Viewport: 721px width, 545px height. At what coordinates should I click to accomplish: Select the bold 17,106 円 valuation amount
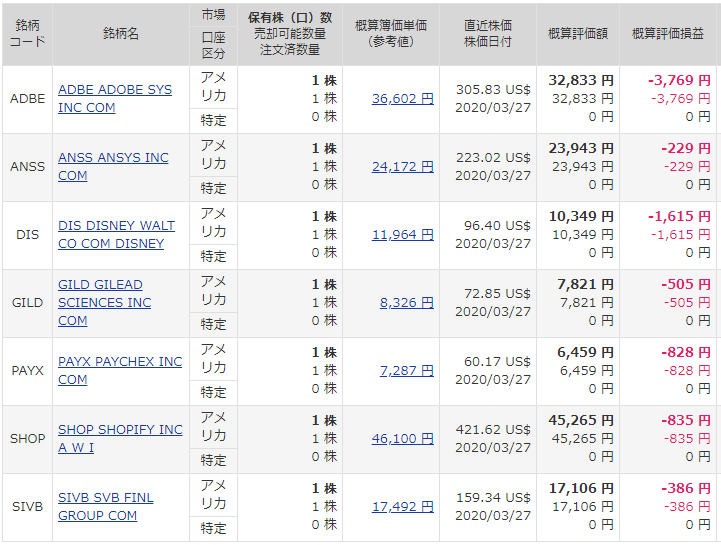click(x=581, y=488)
